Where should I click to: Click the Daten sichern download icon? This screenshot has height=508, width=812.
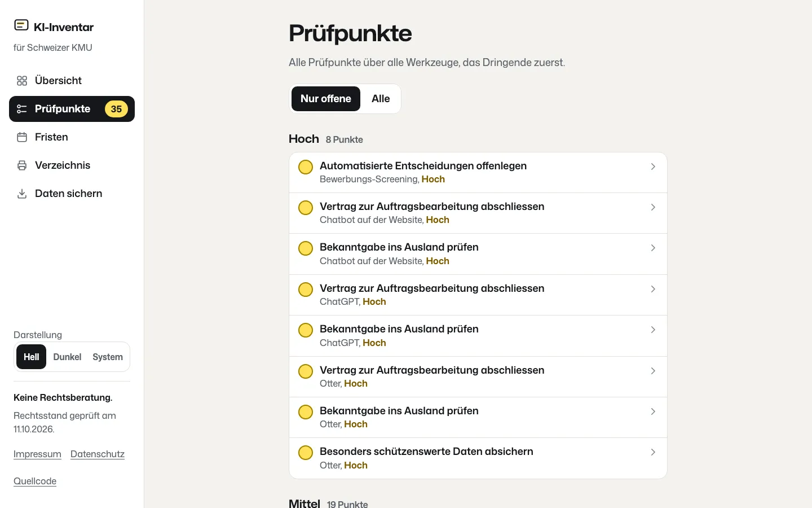(x=22, y=194)
